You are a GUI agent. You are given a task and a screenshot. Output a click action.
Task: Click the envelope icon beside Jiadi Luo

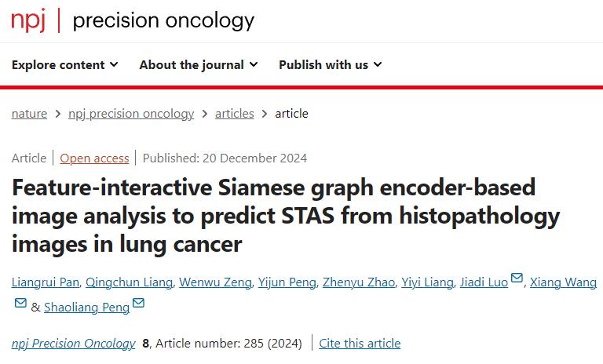pos(517,279)
